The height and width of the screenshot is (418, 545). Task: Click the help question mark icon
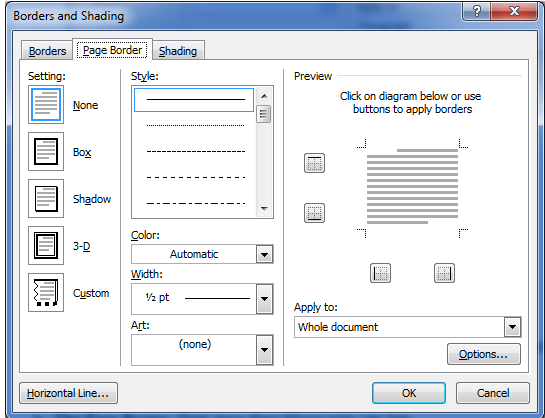[477, 11]
